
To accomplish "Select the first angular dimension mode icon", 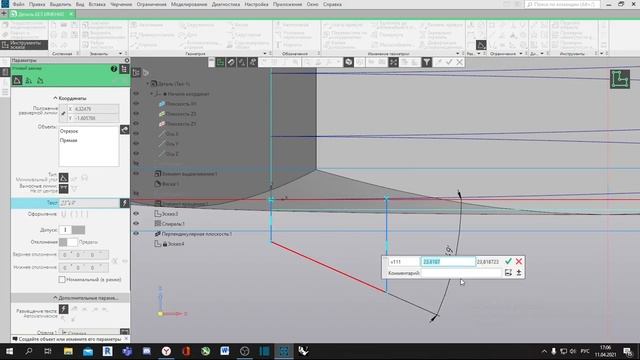I will coord(17,80).
